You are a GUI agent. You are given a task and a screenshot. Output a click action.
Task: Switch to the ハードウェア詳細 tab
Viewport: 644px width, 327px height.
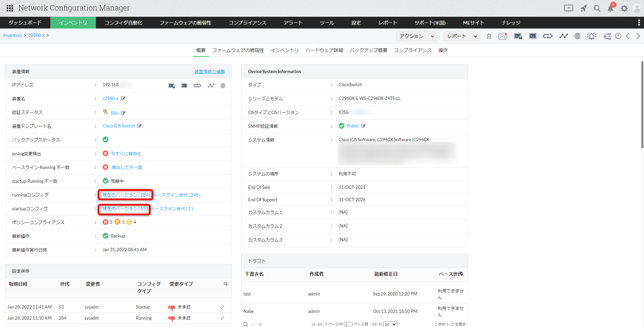(324, 50)
